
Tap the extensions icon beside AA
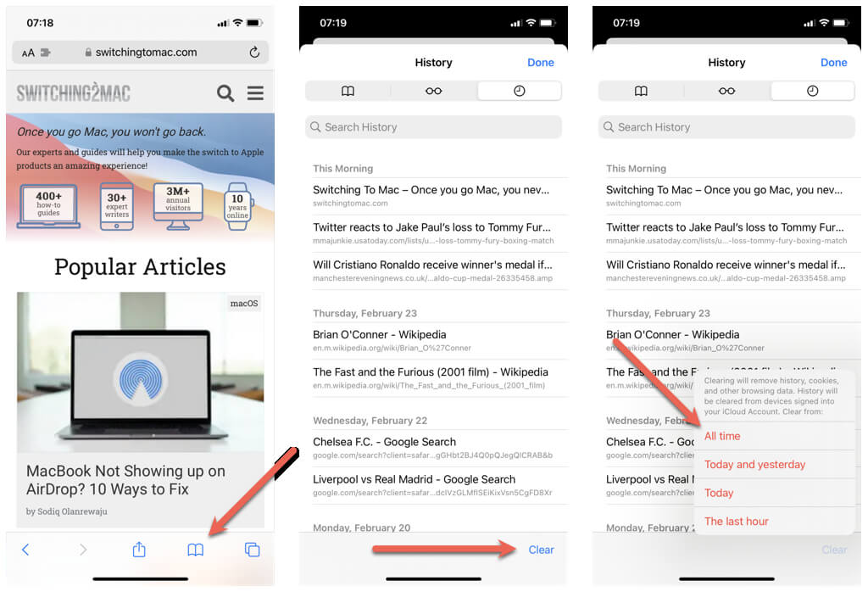(46, 53)
